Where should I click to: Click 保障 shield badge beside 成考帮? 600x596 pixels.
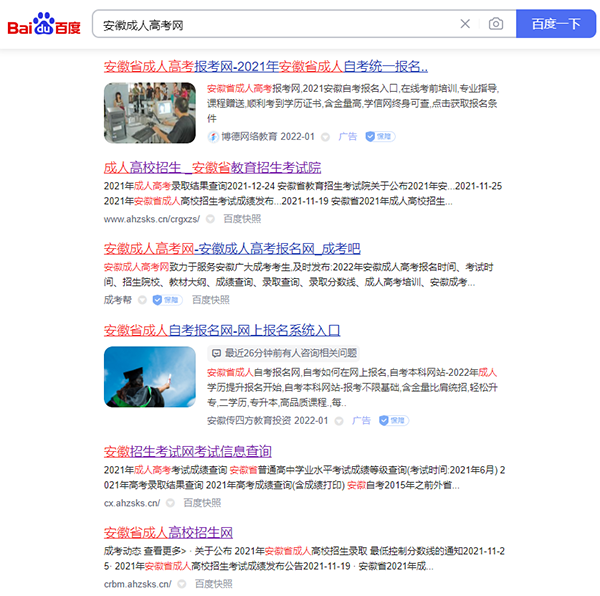[167, 300]
